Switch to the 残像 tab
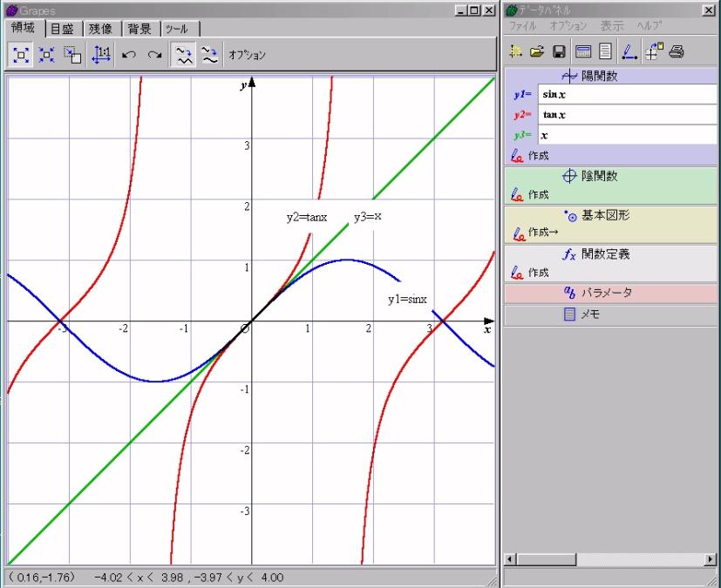The width and height of the screenshot is (721, 588). (101, 29)
